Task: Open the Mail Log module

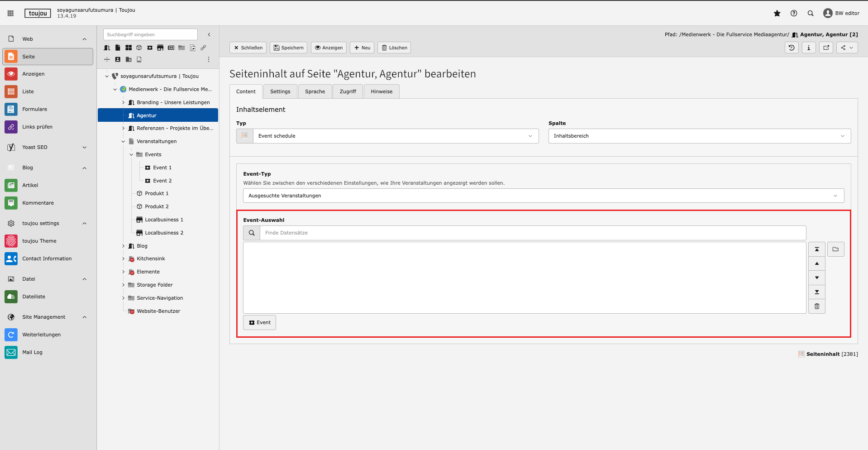Action: click(32, 352)
